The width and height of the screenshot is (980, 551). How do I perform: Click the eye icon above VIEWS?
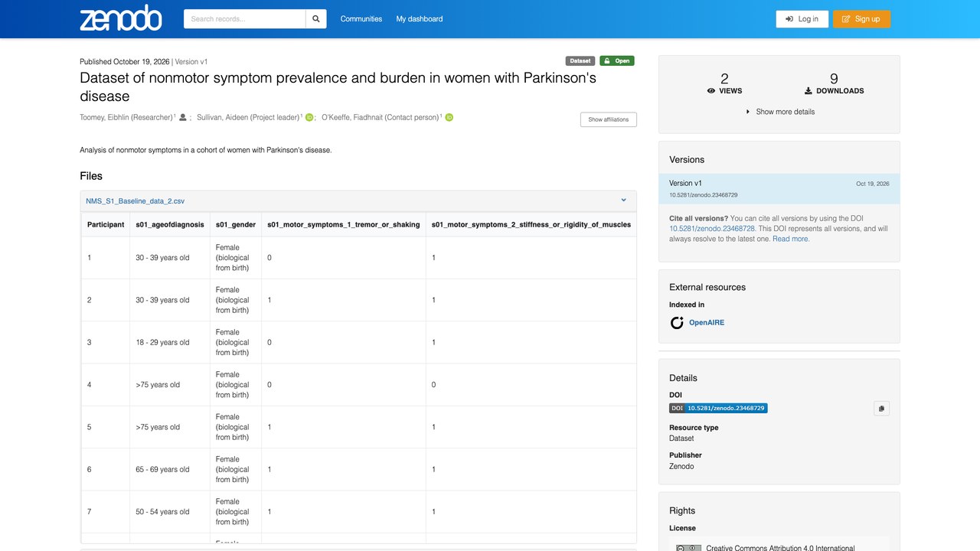711,91
